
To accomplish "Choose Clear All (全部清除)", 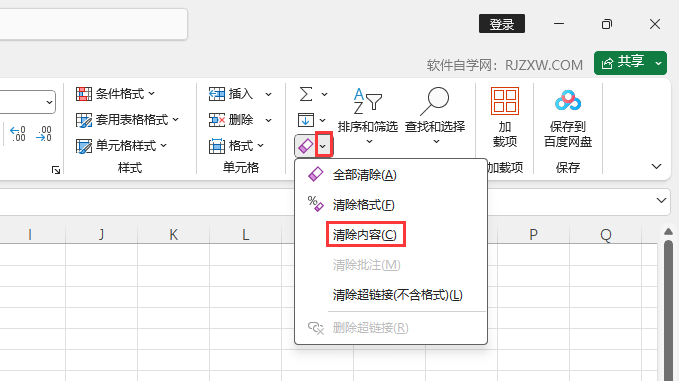I will tap(391, 175).
